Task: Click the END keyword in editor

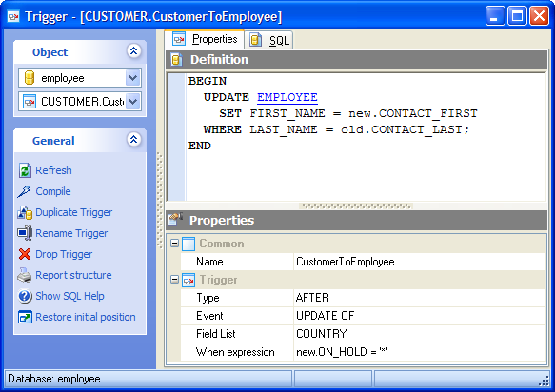Action: (200, 146)
